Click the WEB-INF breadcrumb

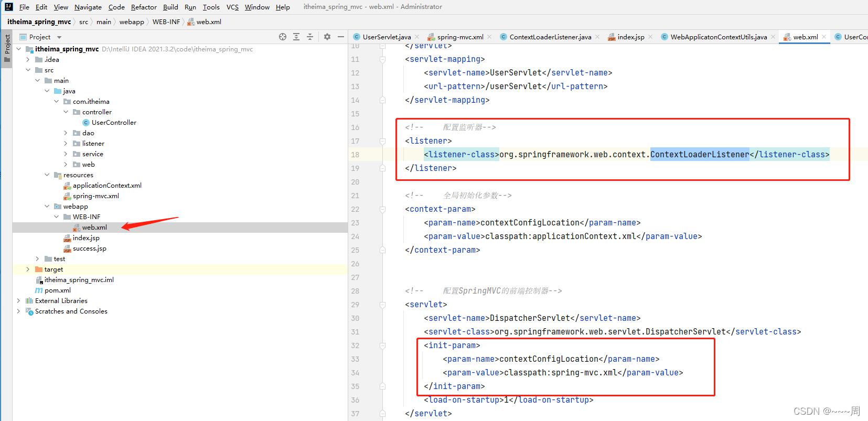tap(166, 21)
